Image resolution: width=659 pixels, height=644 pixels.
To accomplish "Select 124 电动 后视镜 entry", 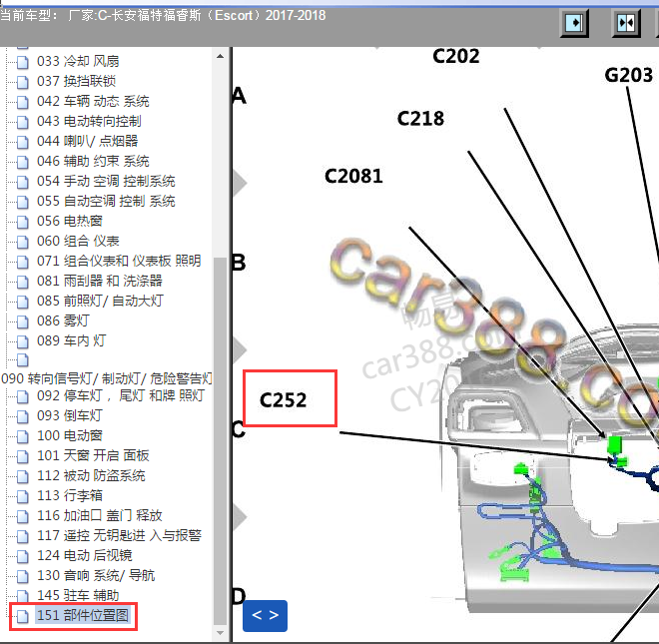I will [85, 556].
